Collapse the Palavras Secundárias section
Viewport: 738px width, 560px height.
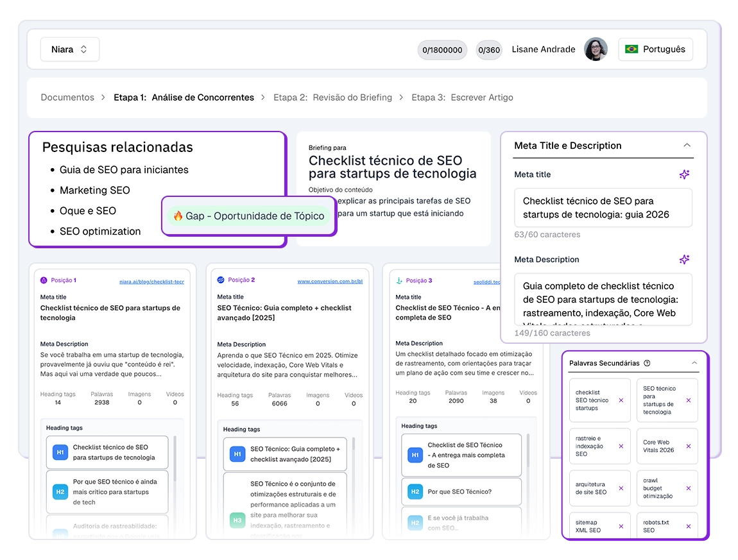(694, 363)
